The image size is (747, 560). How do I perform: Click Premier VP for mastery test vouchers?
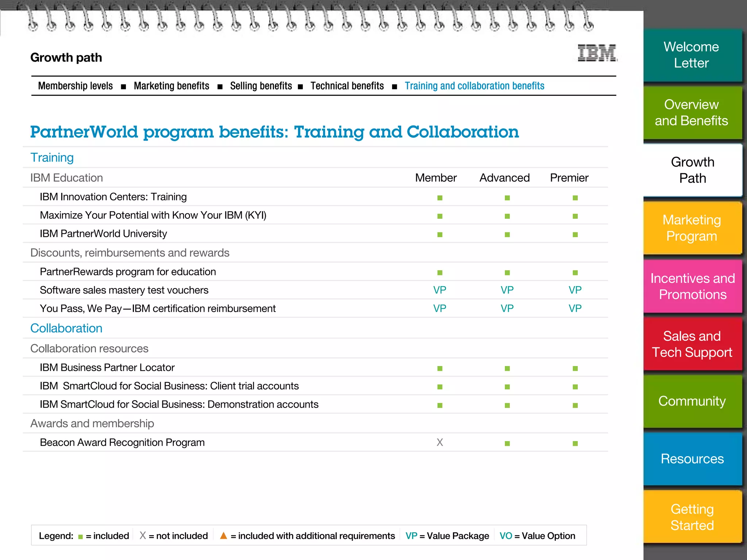(575, 290)
